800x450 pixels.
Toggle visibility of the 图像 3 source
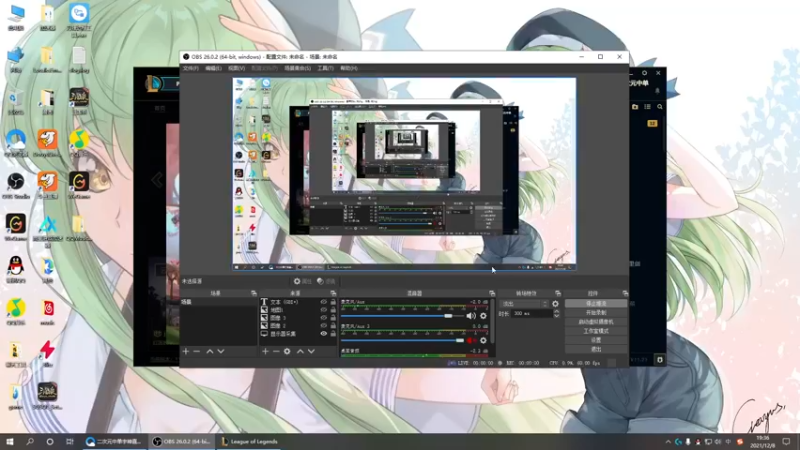[x=323, y=318]
